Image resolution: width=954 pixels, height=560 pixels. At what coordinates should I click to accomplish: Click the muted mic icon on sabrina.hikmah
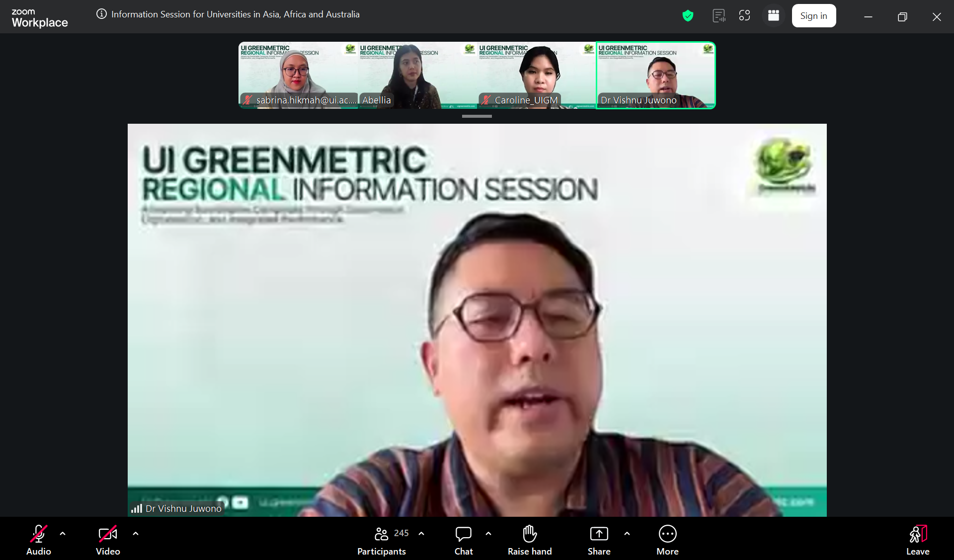[247, 100]
